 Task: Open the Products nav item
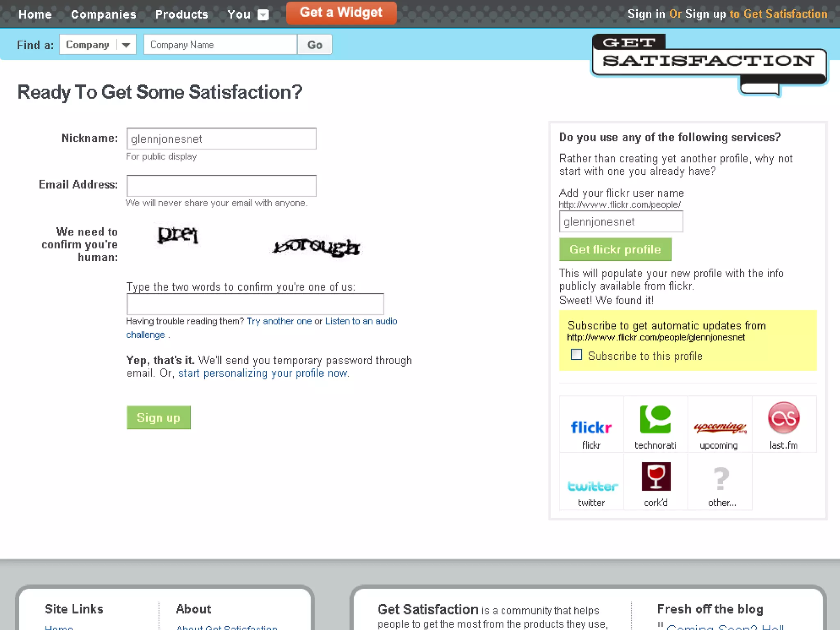[x=182, y=14]
